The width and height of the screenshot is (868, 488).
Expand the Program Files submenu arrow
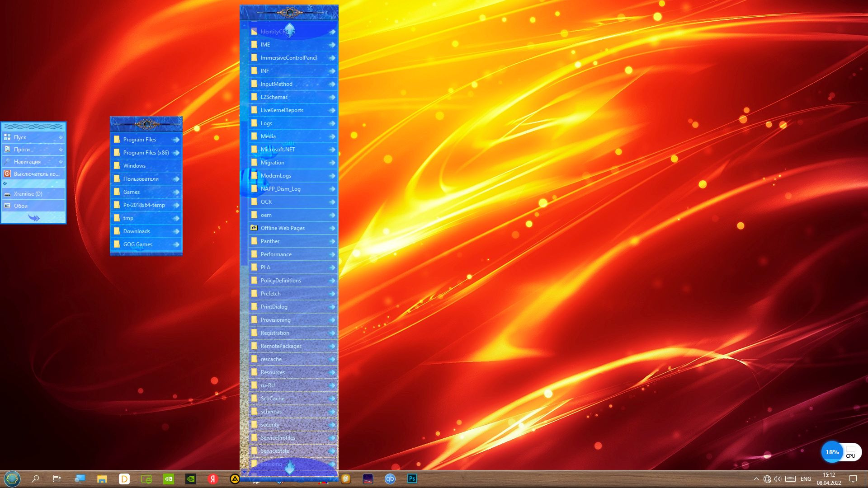[x=176, y=140]
